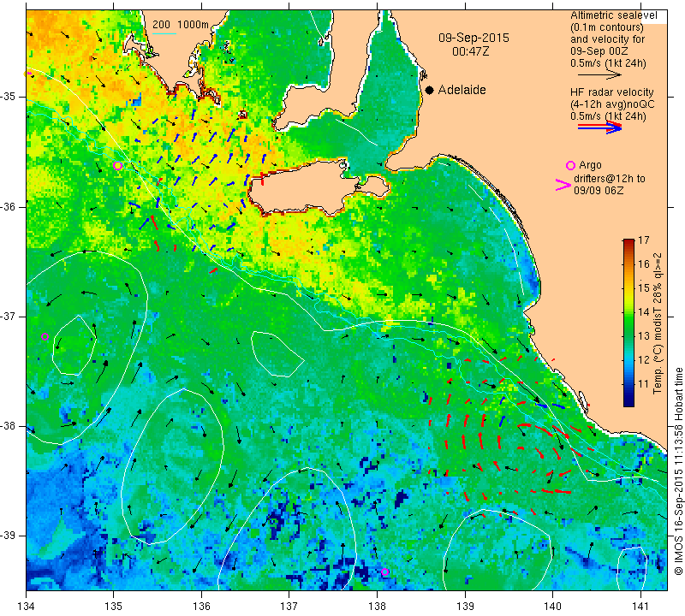The height and width of the screenshot is (616, 685).
Task: Click the Argo float marker near 138 longitude bottom
Action: coord(384,572)
